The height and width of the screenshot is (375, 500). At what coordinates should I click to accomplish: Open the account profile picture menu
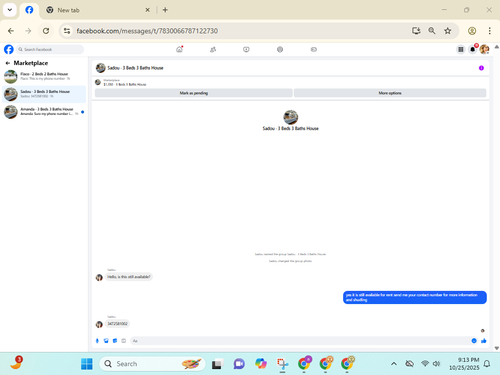tap(484, 49)
